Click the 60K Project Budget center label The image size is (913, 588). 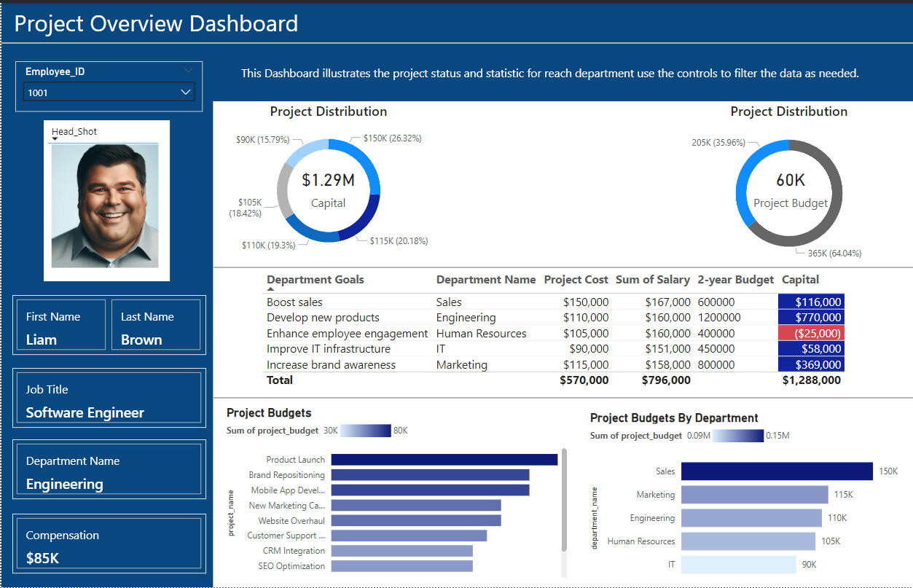790,180
